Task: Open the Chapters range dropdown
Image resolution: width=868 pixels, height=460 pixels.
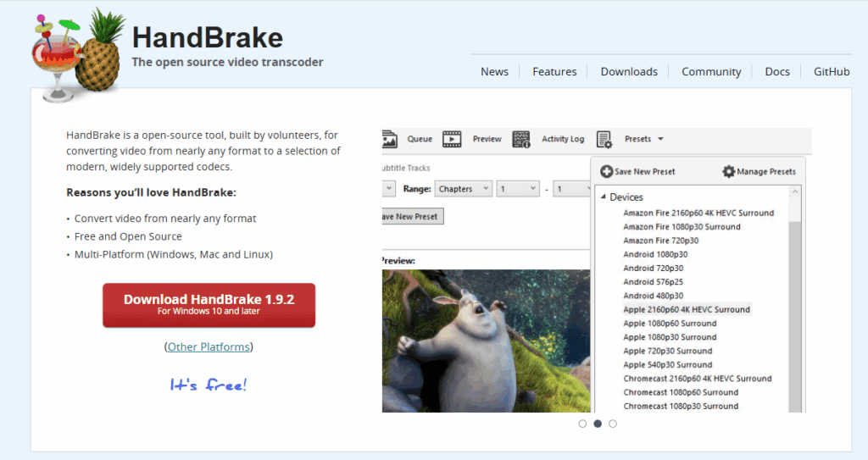Action: click(464, 189)
